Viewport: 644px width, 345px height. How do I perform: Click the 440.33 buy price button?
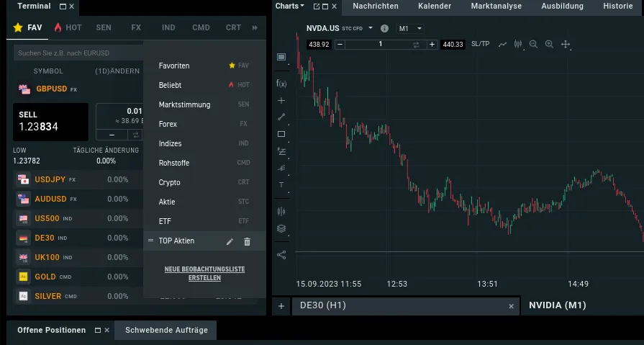[453, 45]
